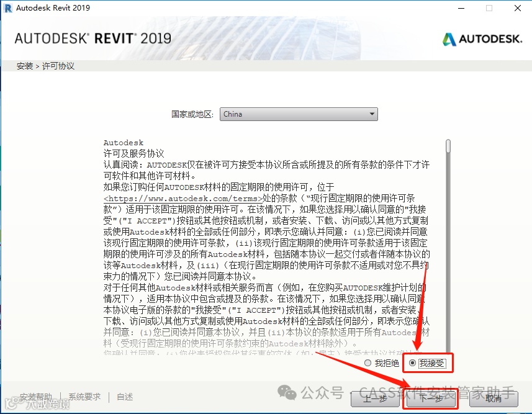Select the 我拒绝 (I Reject) radio button
This screenshot has height=414, width=532.
[x=367, y=363]
